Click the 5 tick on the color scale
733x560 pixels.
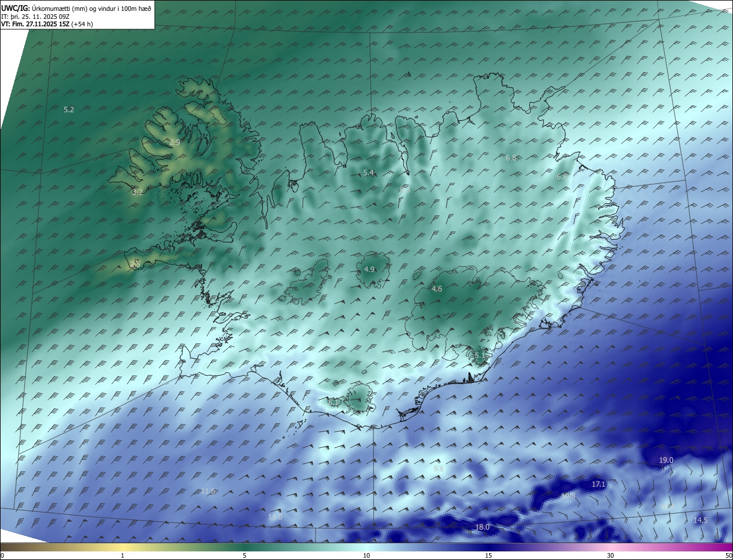(245, 555)
